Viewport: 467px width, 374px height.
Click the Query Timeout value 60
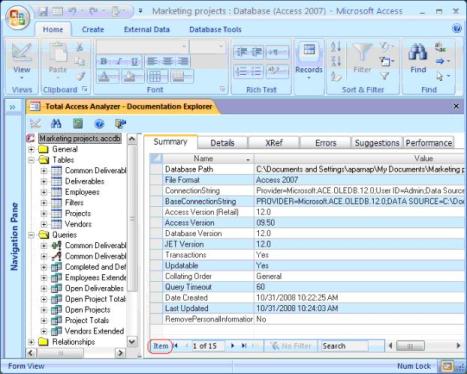point(261,287)
